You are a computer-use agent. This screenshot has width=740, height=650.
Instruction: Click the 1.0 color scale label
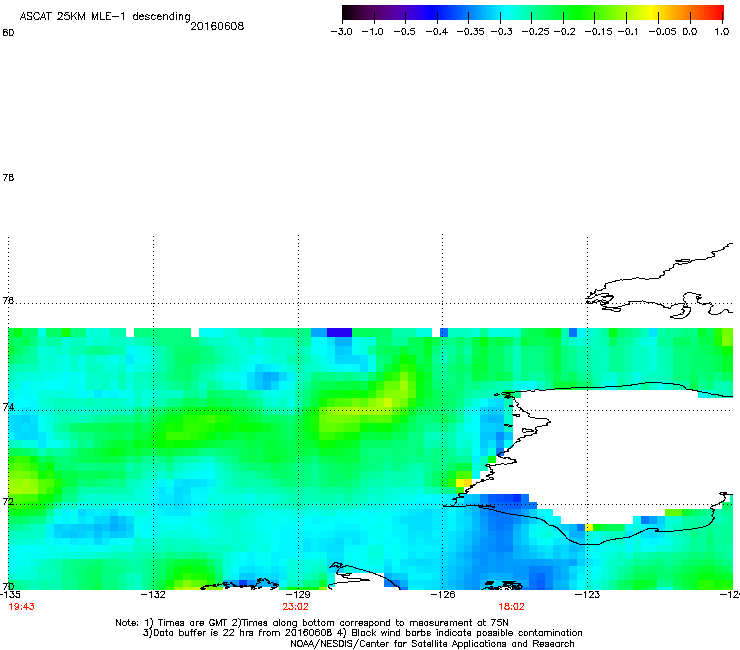click(722, 32)
